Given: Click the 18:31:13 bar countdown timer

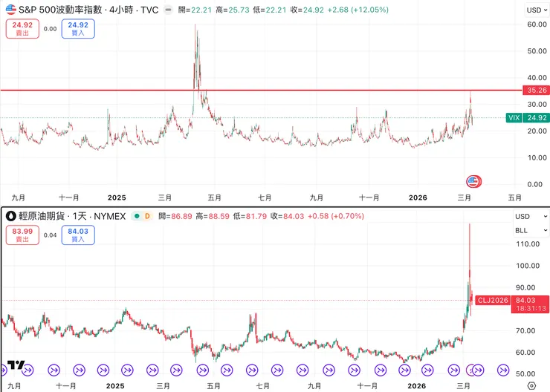Looking at the screenshot, I should point(530,309).
